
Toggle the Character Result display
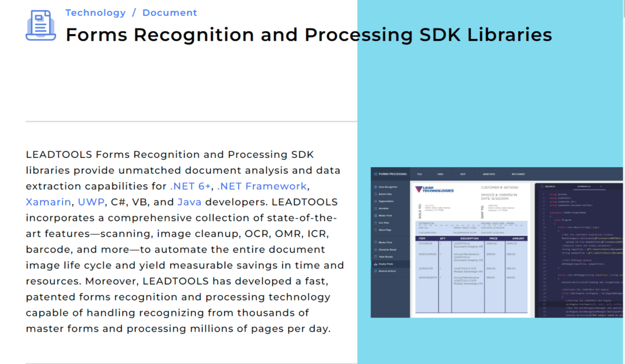coord(387,249)
